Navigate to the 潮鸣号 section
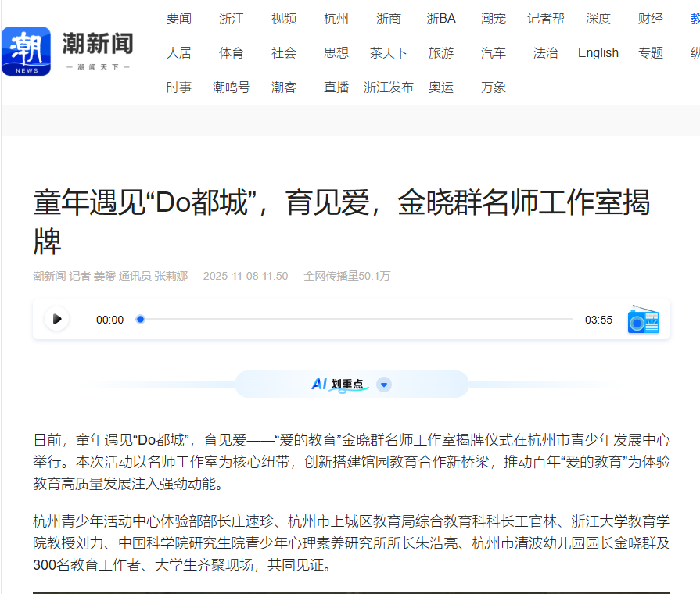This screenshot has height=594, width=700. (232, 88)
